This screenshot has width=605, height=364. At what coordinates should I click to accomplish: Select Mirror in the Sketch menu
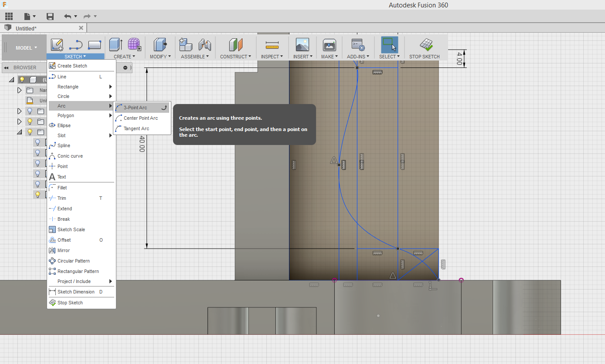[81, 250]
